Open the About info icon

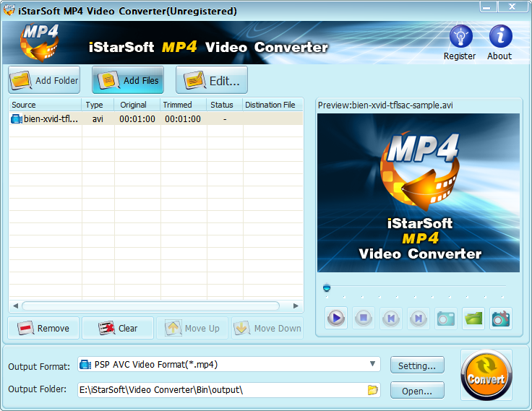tap(500, 36)
